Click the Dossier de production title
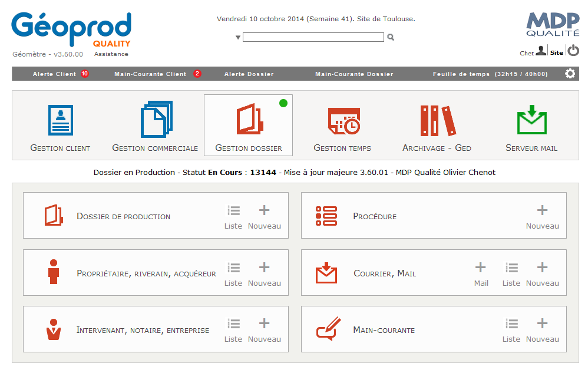 [123, 216]
